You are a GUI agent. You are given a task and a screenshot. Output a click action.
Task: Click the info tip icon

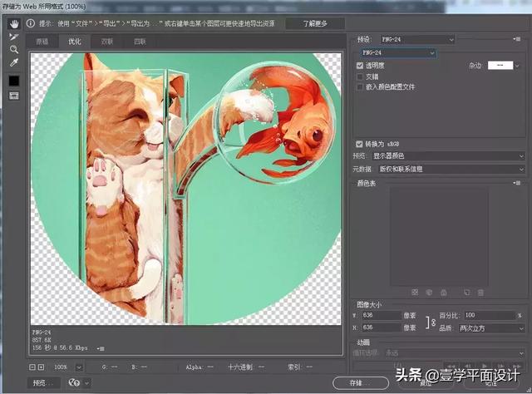[31, 23]
